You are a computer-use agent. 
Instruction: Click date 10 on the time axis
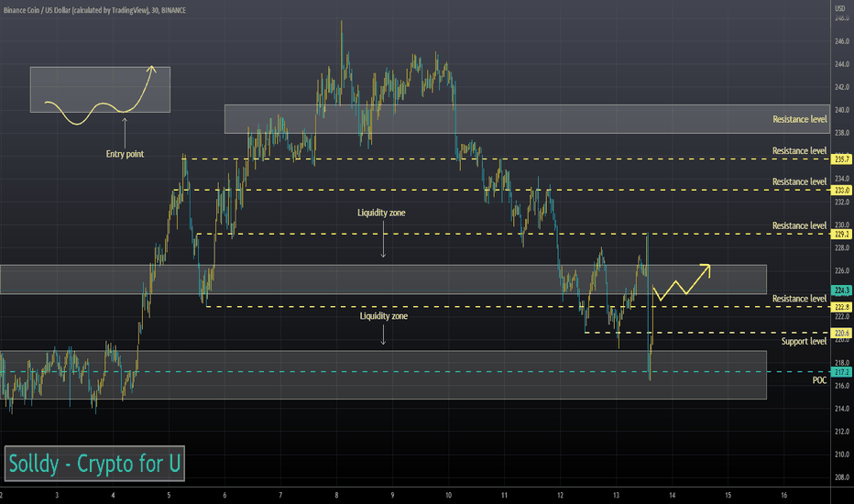pos(448,495)
